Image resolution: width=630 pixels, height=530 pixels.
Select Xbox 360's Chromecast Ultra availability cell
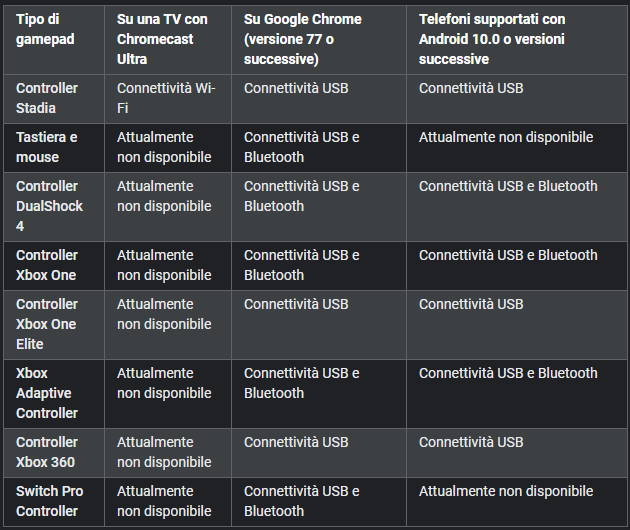coord(164,452)
